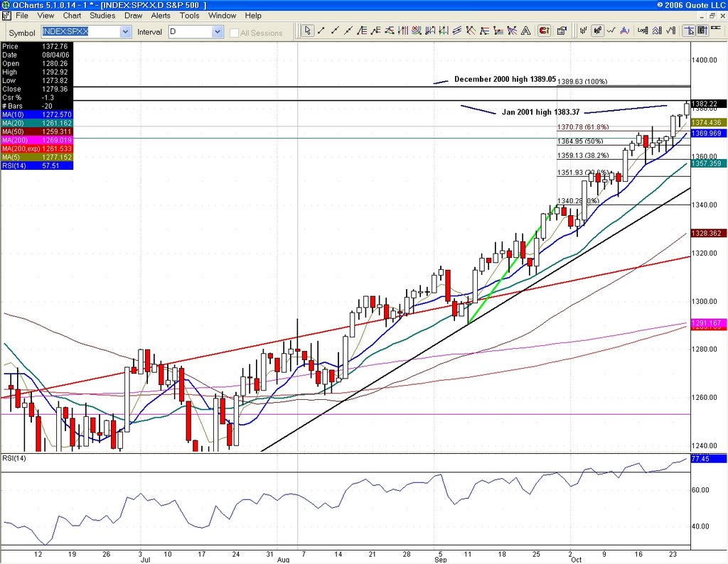Click the Sep label on date axis
This screenshot has height=564, width=728.
440,560
